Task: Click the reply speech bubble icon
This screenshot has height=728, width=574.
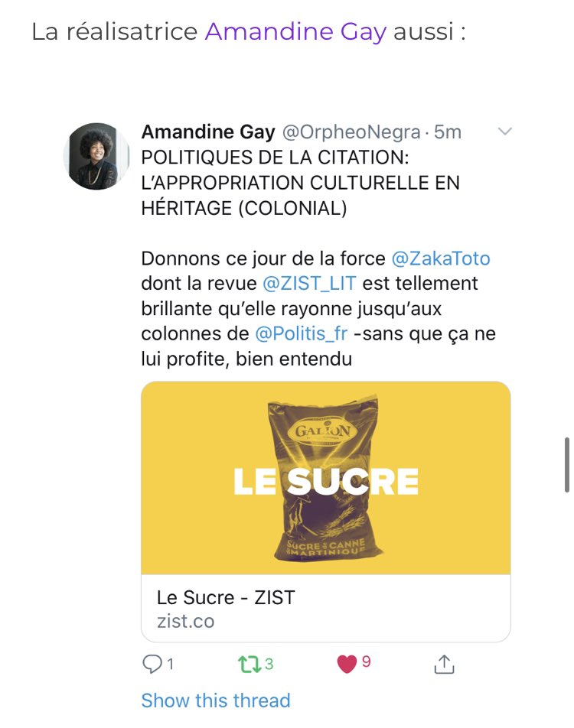Action: pyautogui.click(x=152, y=664)
